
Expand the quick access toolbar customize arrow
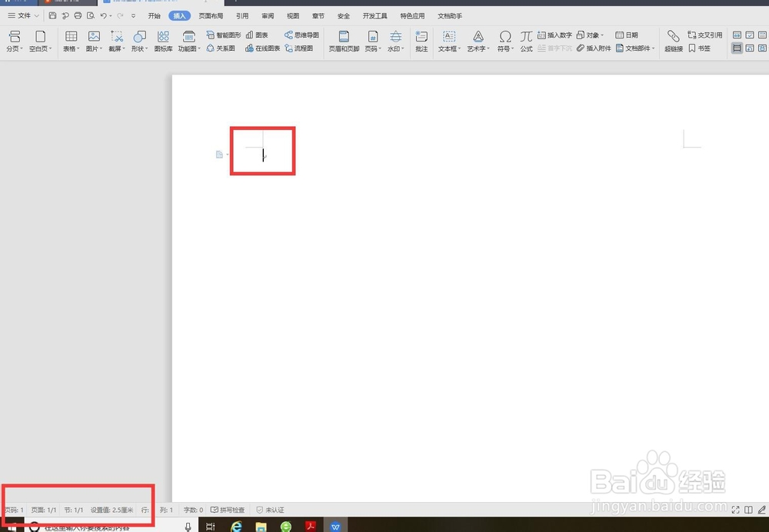[133, 15]
